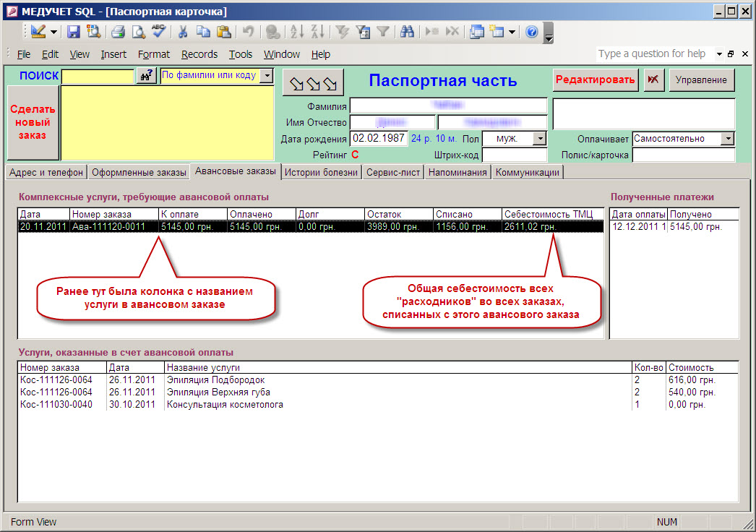Expand the Оплачивает 'Самостоятельно' dropdown

point(728,138)
